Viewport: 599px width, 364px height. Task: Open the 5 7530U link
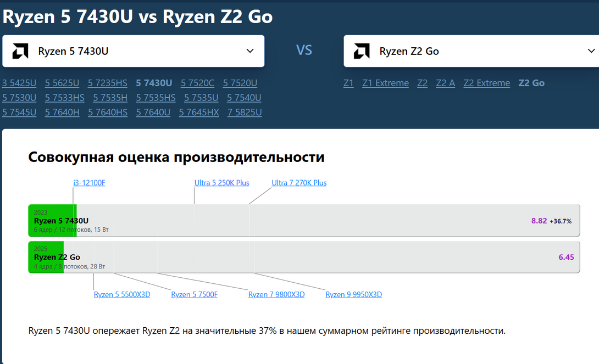[19, 98]
